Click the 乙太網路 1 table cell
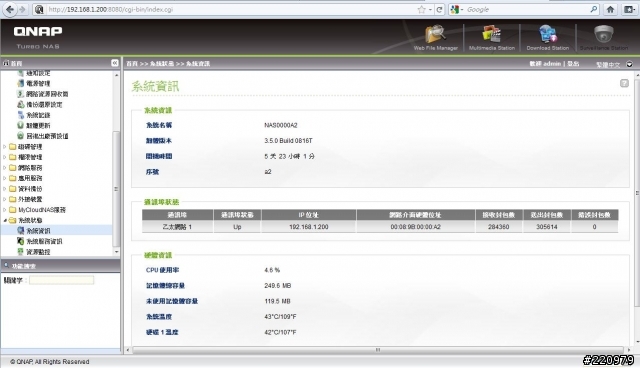The height and width of the screenshot is (368, 640). [x=177, y=227]
